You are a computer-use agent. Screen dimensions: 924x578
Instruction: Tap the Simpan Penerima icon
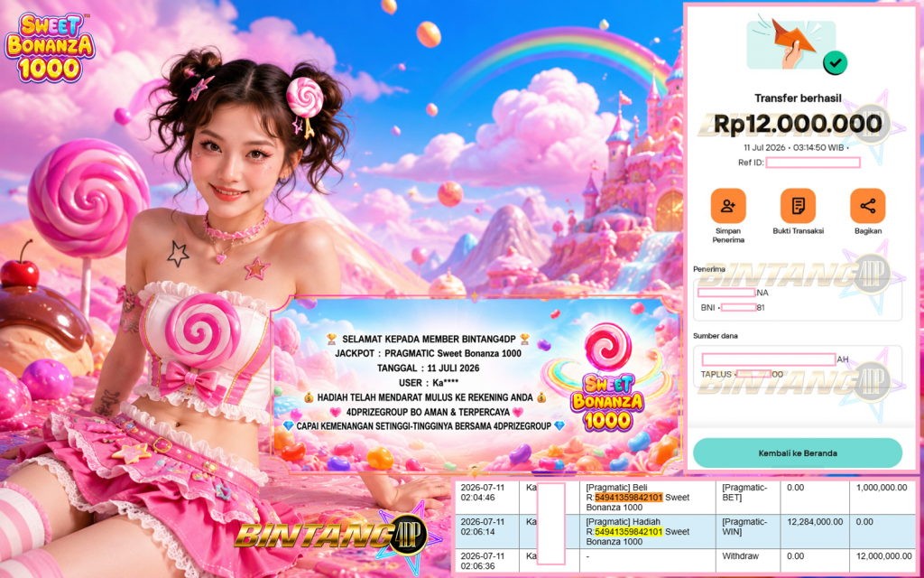pyautogui.click(x=728, y=206)
